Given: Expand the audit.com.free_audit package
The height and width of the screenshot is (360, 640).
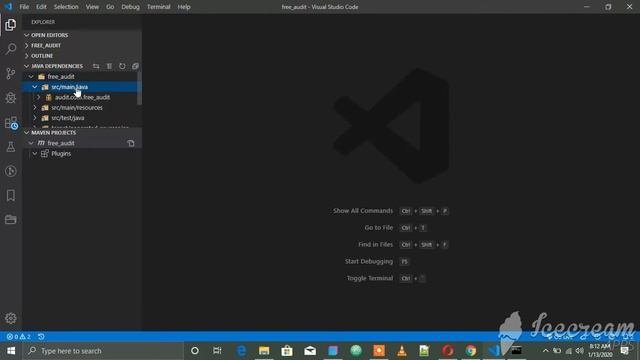Looking at the screenshot, I should (39, 97).
